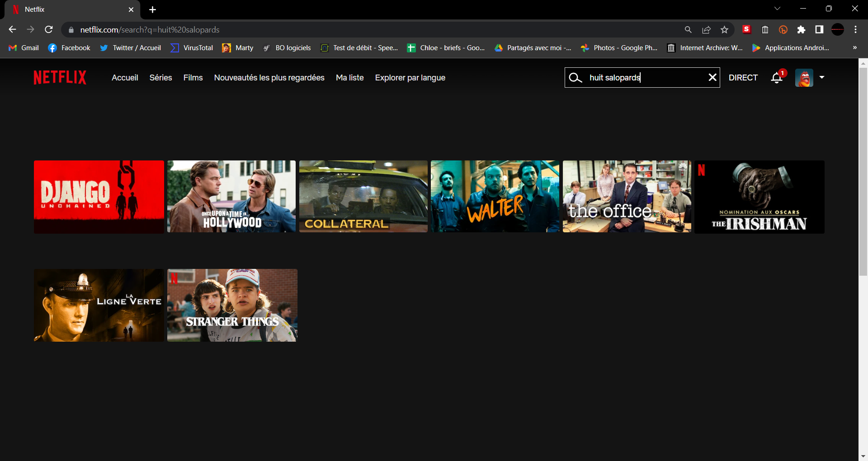Open the Stranger Things title card

coord(232,305)
